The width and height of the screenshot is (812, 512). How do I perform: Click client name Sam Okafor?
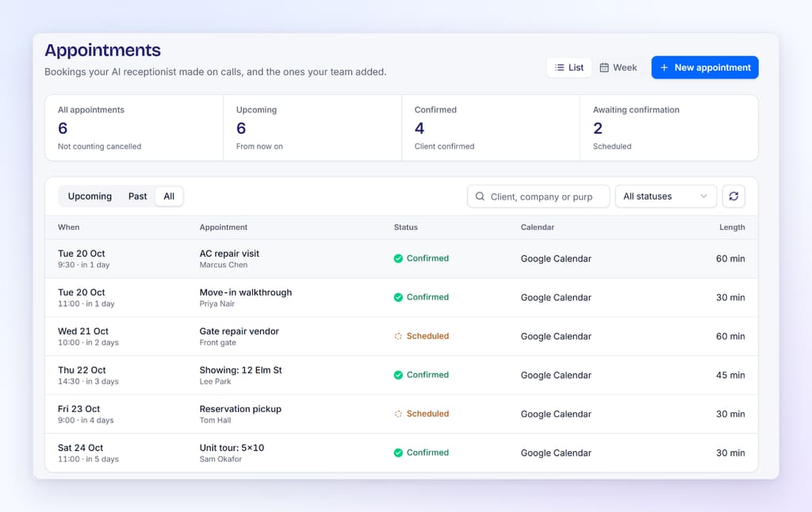click(x=220, y=459)
